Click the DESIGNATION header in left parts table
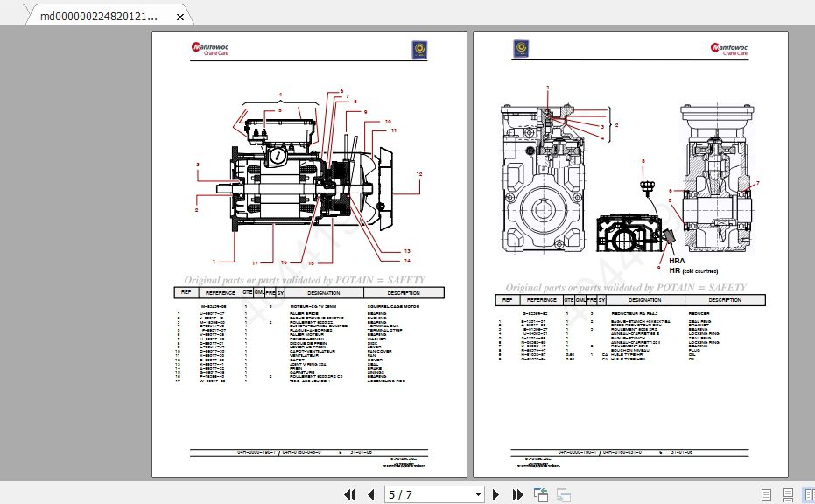This screenshot has width=815, height=504. point(323,293)
